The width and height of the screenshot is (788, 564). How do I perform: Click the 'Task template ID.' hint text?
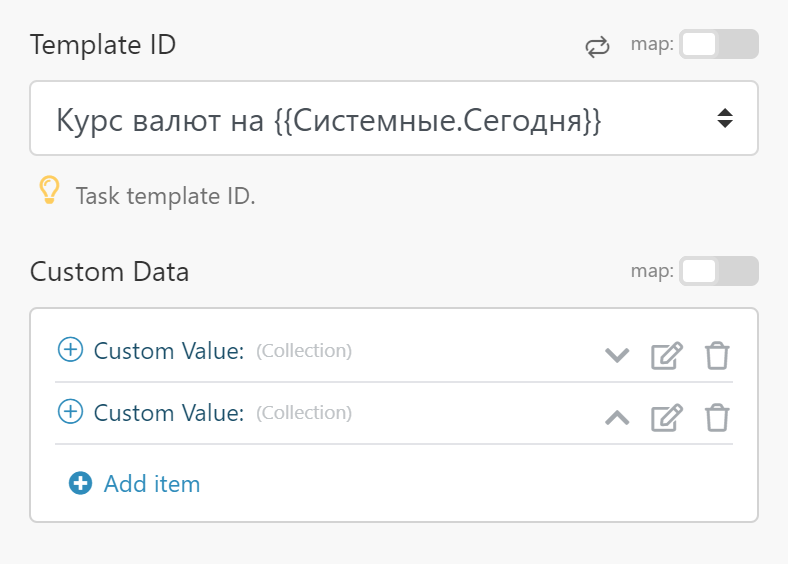coord(165,196)
